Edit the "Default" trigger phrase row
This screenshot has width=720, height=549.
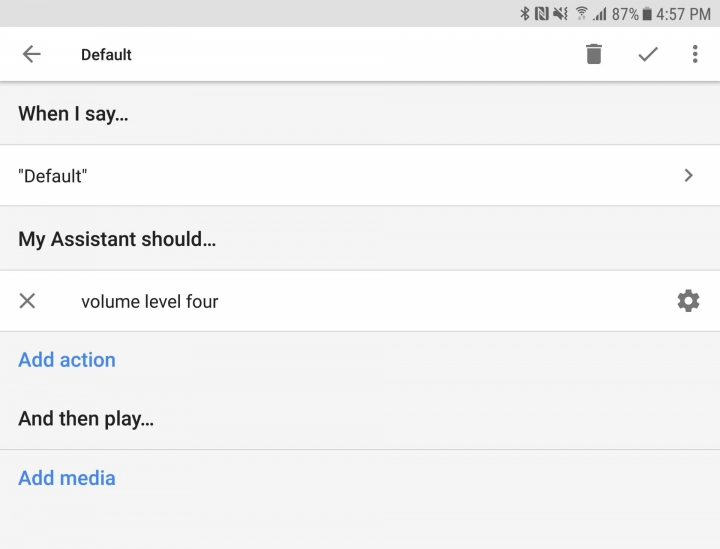click(360, 175)
